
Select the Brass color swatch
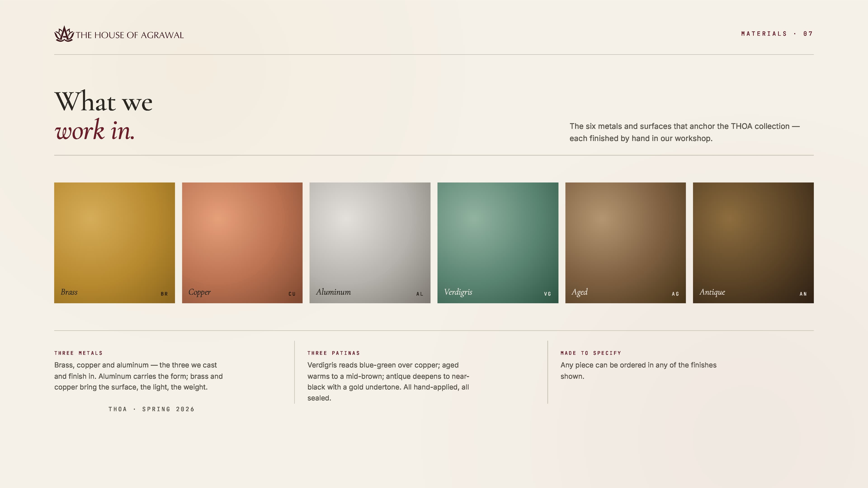pyautogui.click(x=115, y=243)
